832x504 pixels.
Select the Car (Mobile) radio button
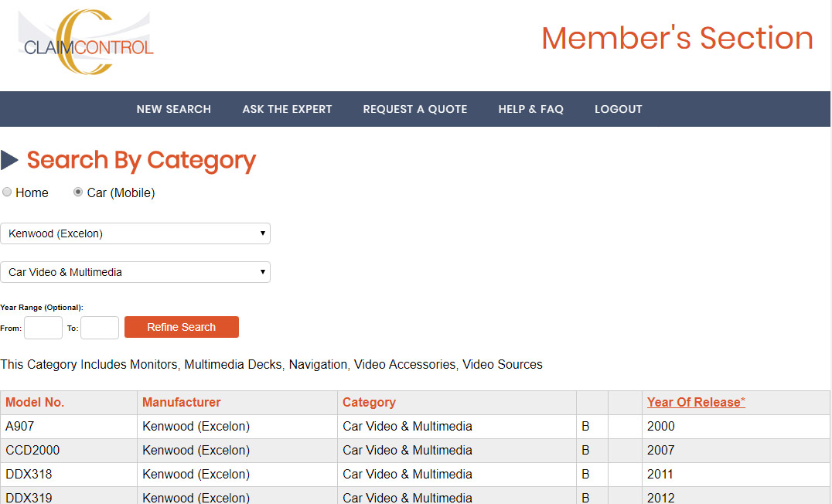click(x=78, y=192)
